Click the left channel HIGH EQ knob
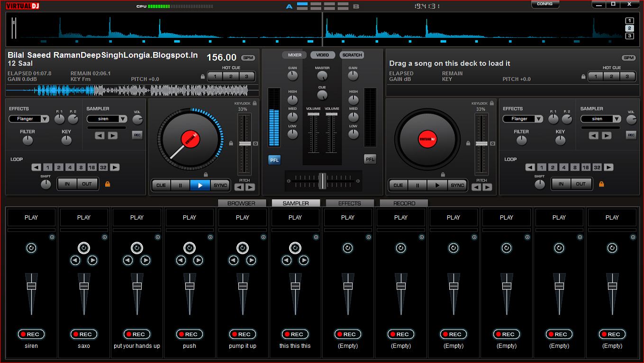The height and width of the screenshot is (363, 644). tap(293, 100)
